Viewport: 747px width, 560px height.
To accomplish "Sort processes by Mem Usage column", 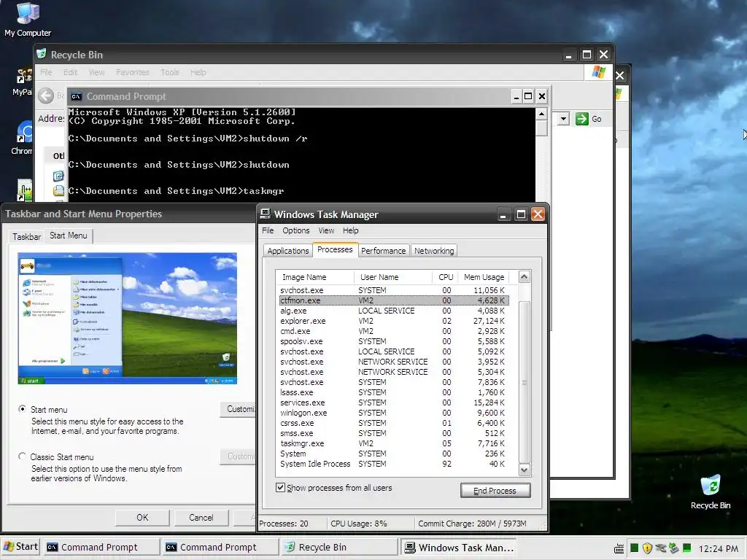I will click(484, 277).
